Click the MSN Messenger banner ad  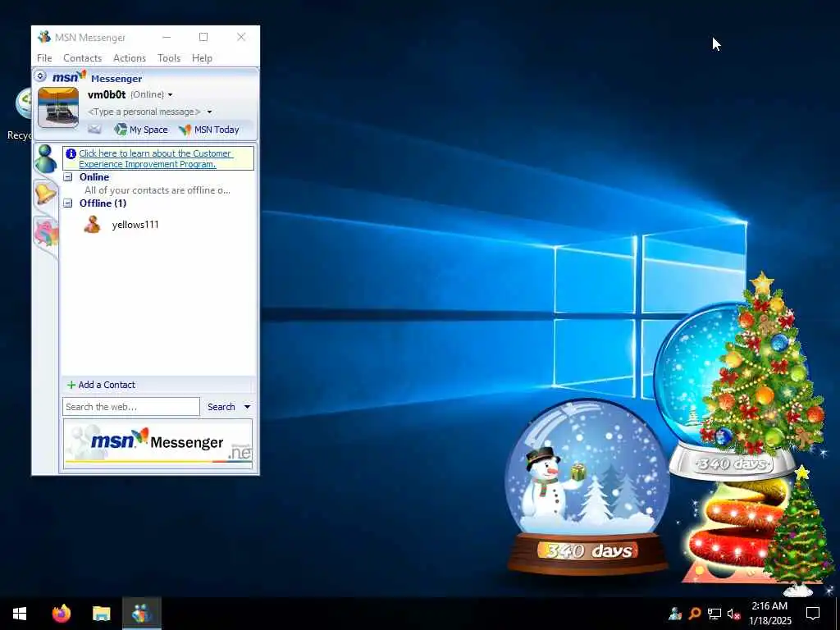point(157,444)
